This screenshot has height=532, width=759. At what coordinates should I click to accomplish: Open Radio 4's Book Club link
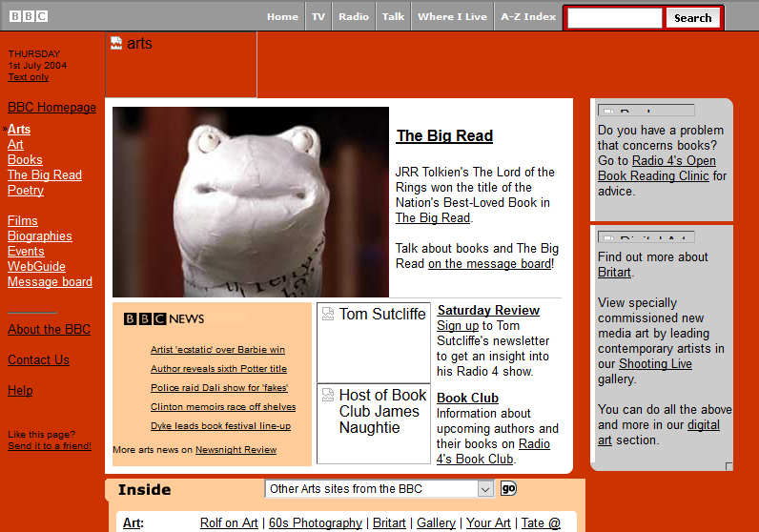493,451
